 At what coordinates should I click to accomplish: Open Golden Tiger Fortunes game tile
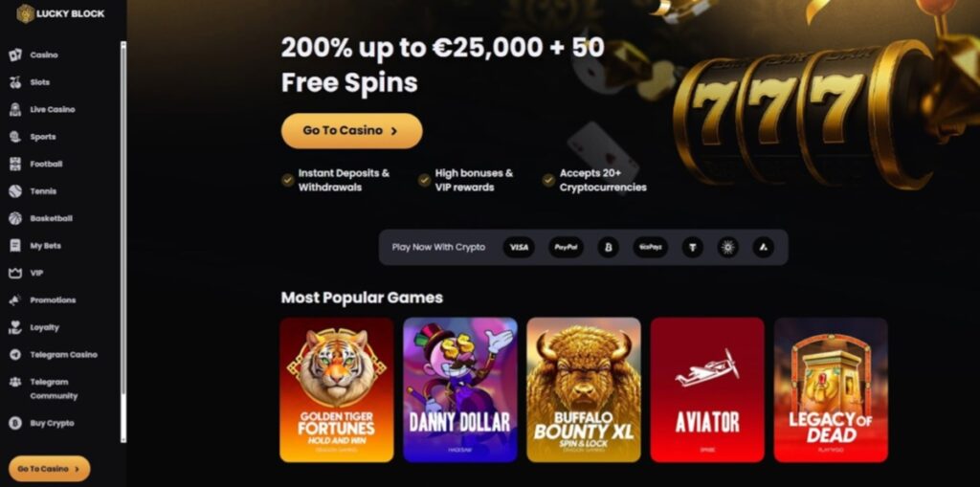[337, 390]
